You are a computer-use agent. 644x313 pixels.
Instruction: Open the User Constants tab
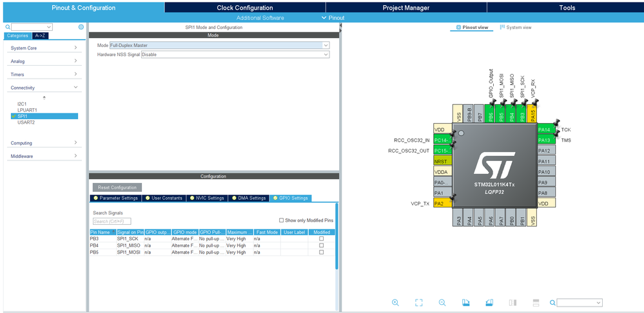pos(164,198)
